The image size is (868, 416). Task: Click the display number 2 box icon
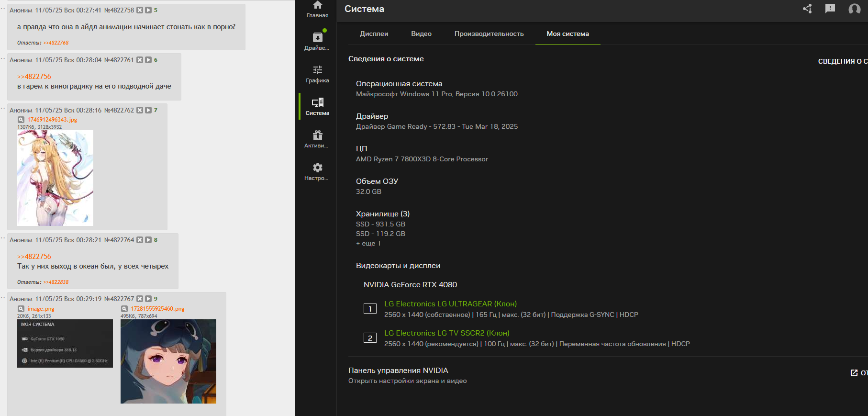370,338
